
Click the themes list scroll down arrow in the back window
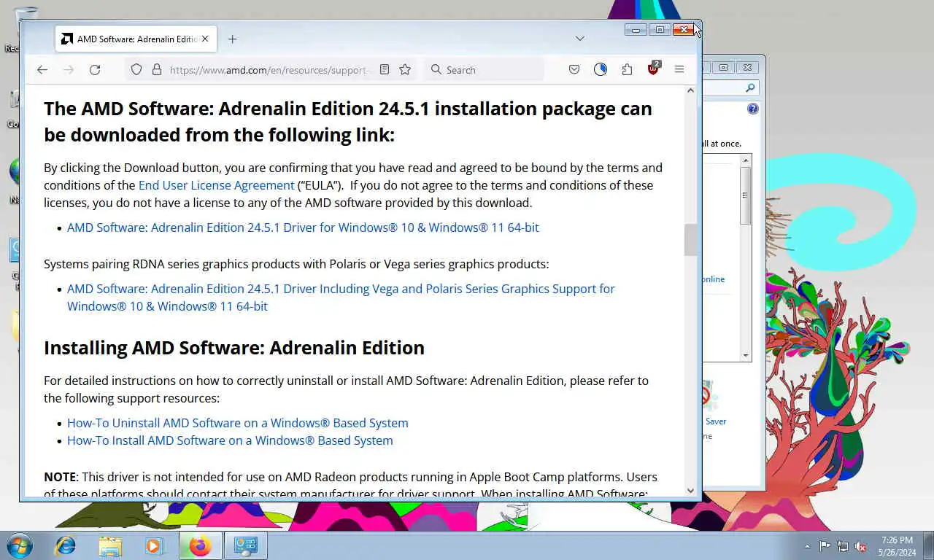746,356
